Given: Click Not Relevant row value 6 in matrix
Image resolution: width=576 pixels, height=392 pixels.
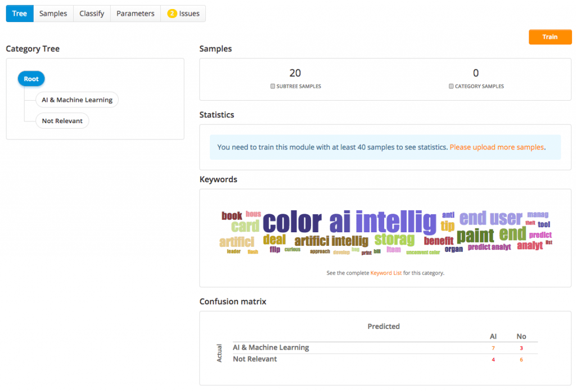Looking at the screenshot, I should tap(521, 359).
